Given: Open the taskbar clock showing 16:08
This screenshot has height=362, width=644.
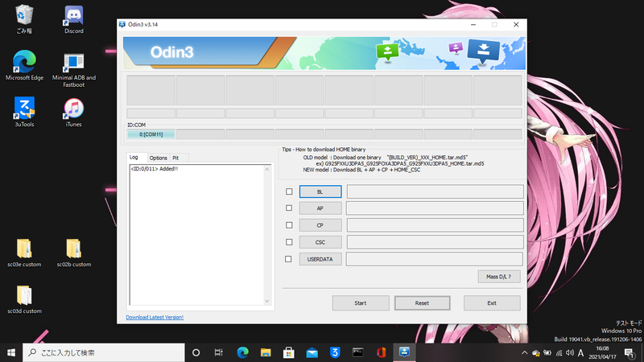Looking at the screenshot, I should (x=602, y=352).
